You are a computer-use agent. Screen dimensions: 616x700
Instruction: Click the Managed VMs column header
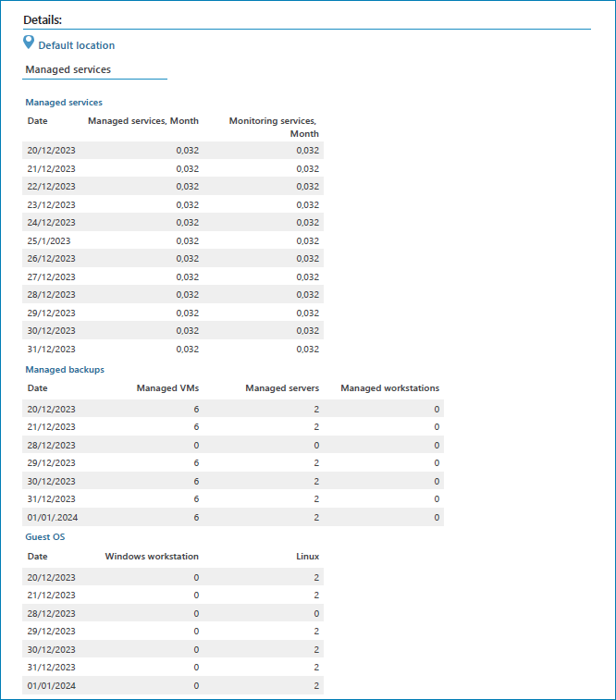167,388
